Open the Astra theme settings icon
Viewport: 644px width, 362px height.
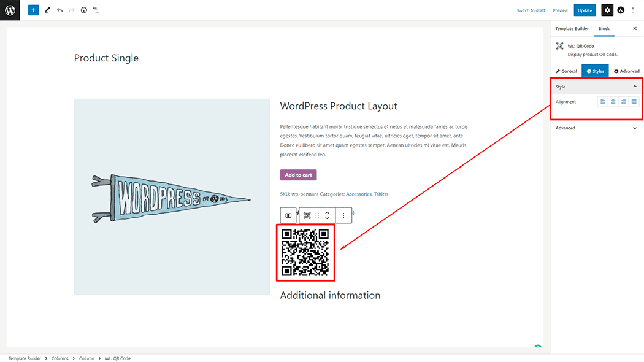click(621, 10)
